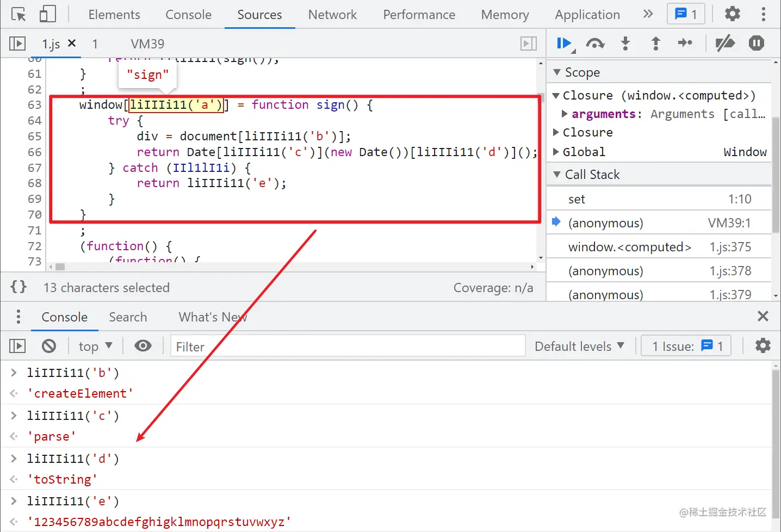The width and height of the screenshot is (781, 532).
Task: Open DevTools settings gear in top bar
Action: 733,14
